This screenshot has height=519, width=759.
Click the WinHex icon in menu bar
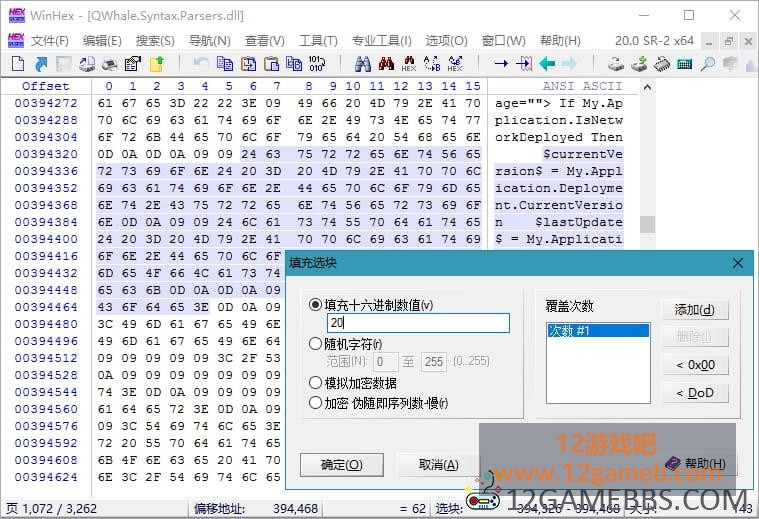click(16, 40)
